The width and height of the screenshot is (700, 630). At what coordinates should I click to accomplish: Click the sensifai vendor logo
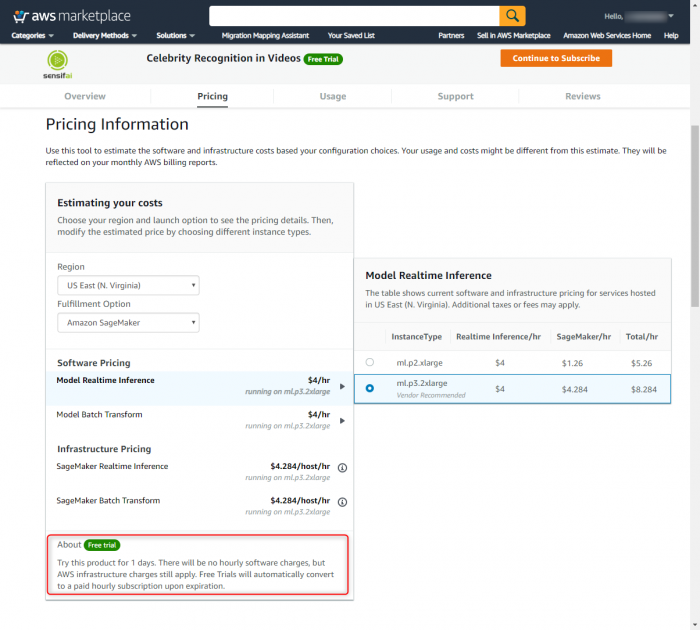(58, 65)
